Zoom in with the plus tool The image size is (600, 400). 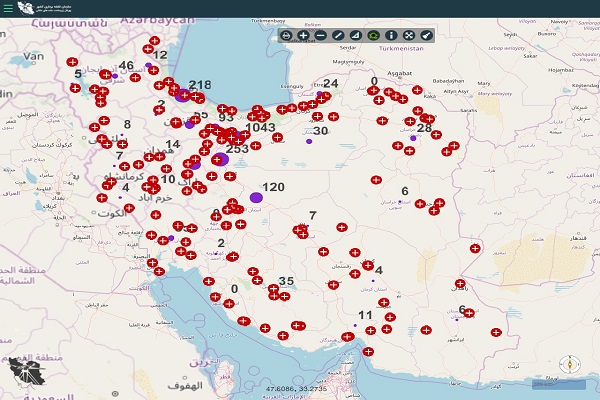304,36
